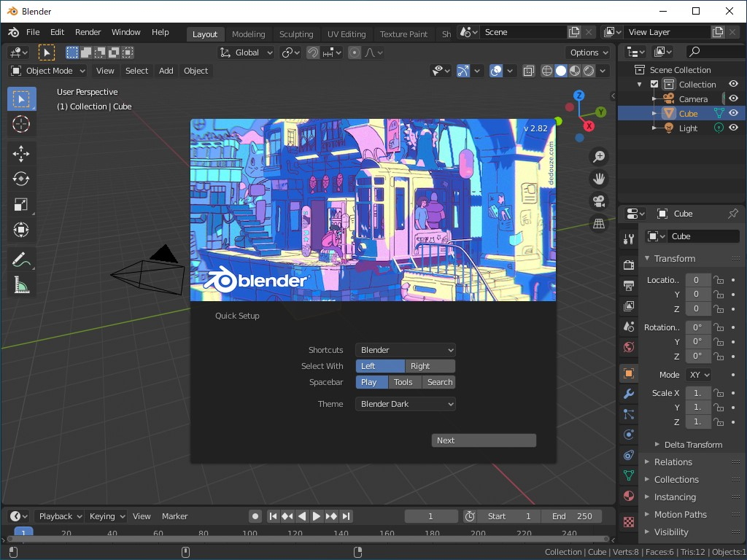Open the Object menu in the viewport header
This screenshot has height=560, width=747.
point(196,71)
